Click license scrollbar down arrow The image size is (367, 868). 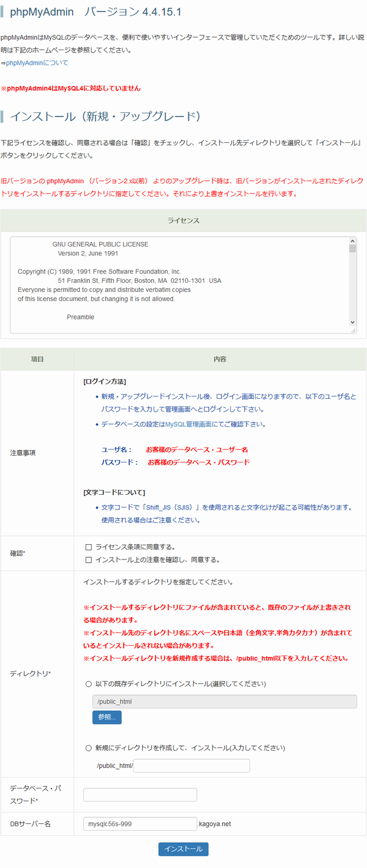pyautogui.click(x=352, y=322)
